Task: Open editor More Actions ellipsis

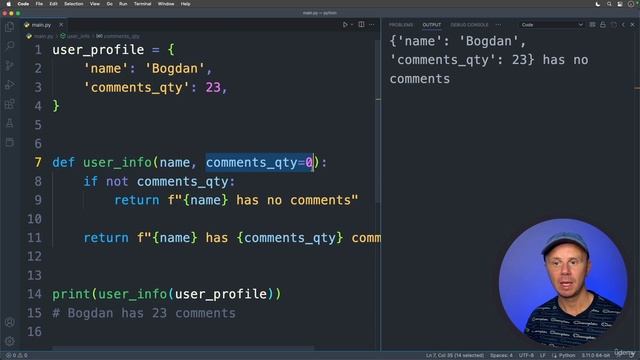Action: (x=371, y=25)
